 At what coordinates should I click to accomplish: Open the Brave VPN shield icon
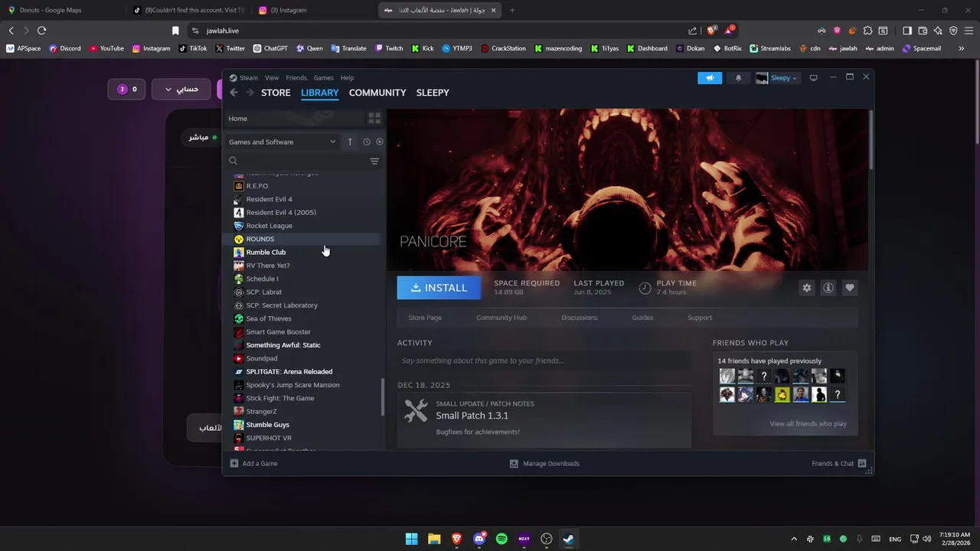[x=953, y=31]
